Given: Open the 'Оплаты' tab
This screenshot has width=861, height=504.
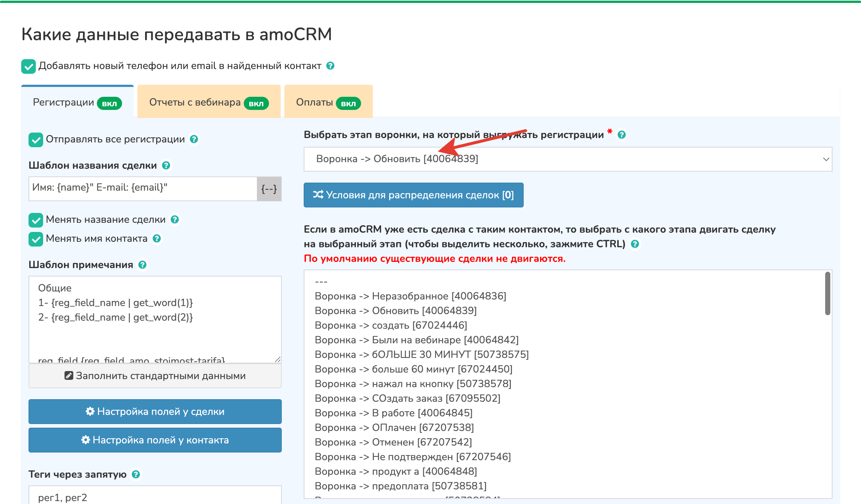Looking at the screenshot, I should pos(328,102).
